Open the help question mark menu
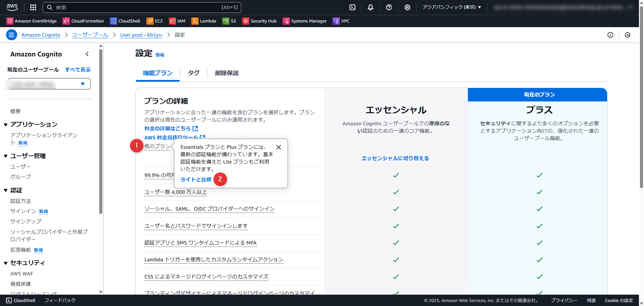 pos(389,7)
